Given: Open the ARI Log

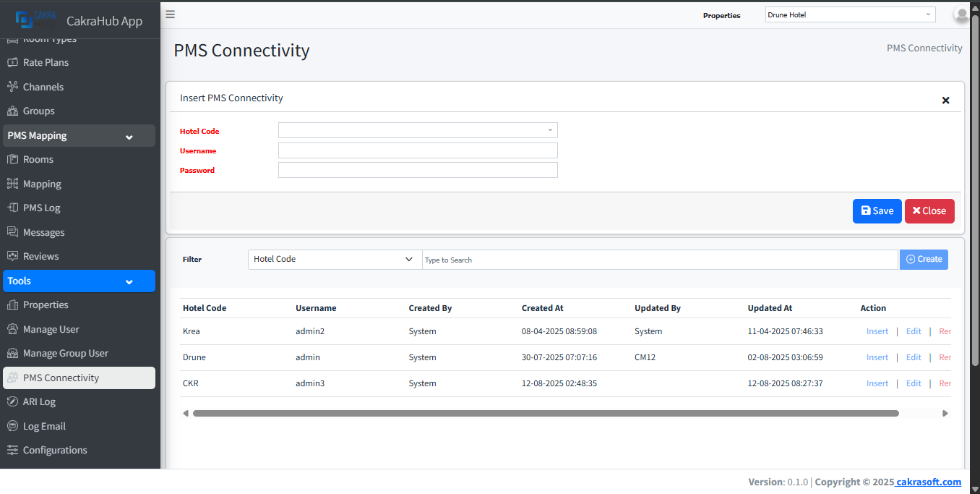Looking at the screenshot, I should click(x=40, y=401).
